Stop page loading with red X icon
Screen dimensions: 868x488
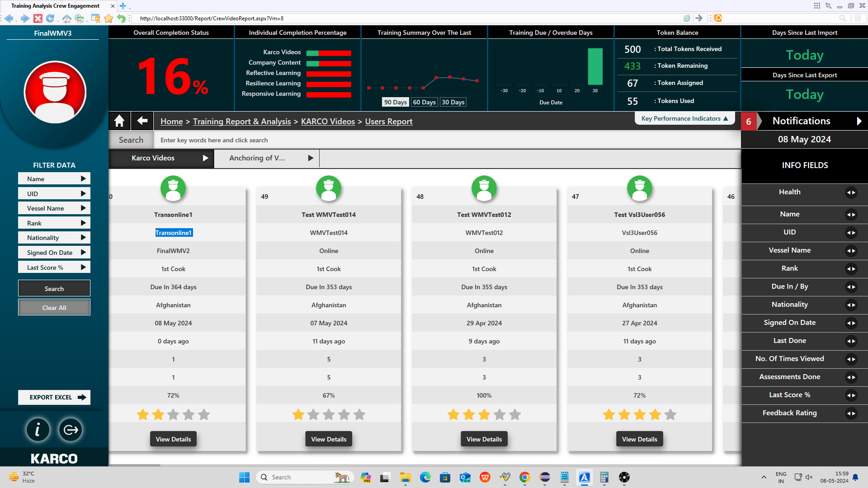tap(38, 18)
